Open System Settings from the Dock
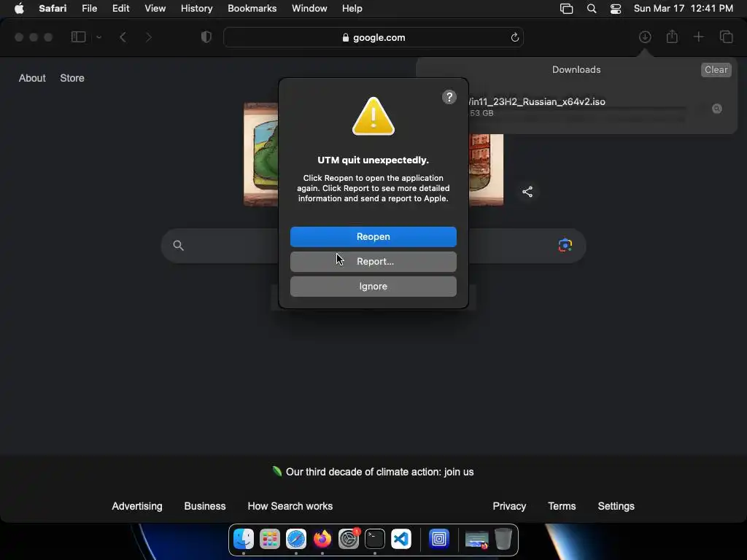 click(x=348, y=539)
